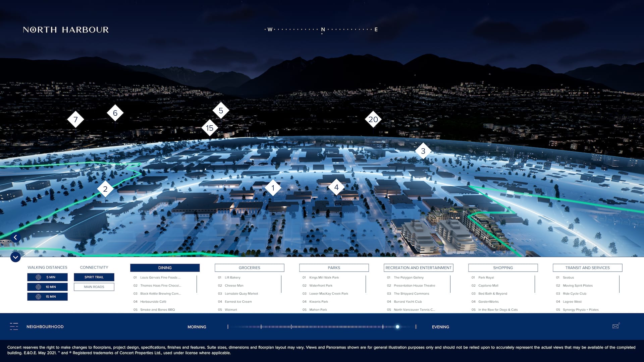644x362 pixels.
Task: Open the envelope contact icon
Action: (x=615, y=326)
